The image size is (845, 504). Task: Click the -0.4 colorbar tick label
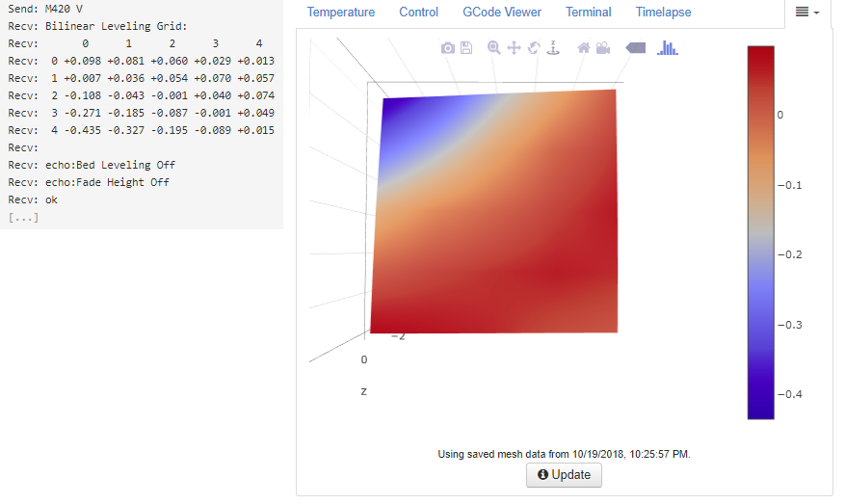(789, 394)
